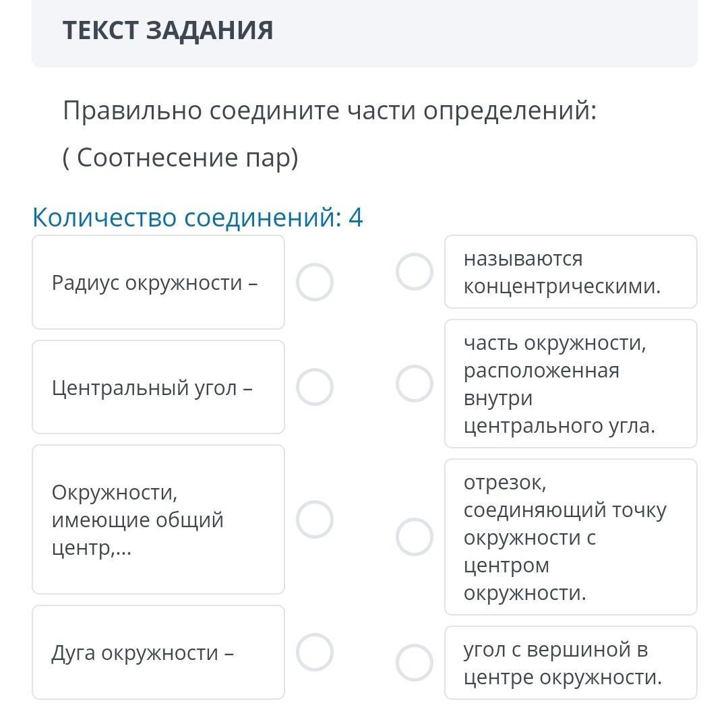Click the Радиус окружности – card

158,282
